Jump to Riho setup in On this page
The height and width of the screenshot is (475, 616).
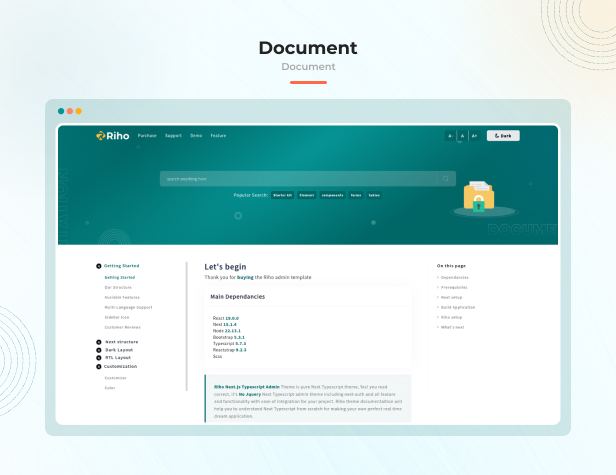pos(451,317)
